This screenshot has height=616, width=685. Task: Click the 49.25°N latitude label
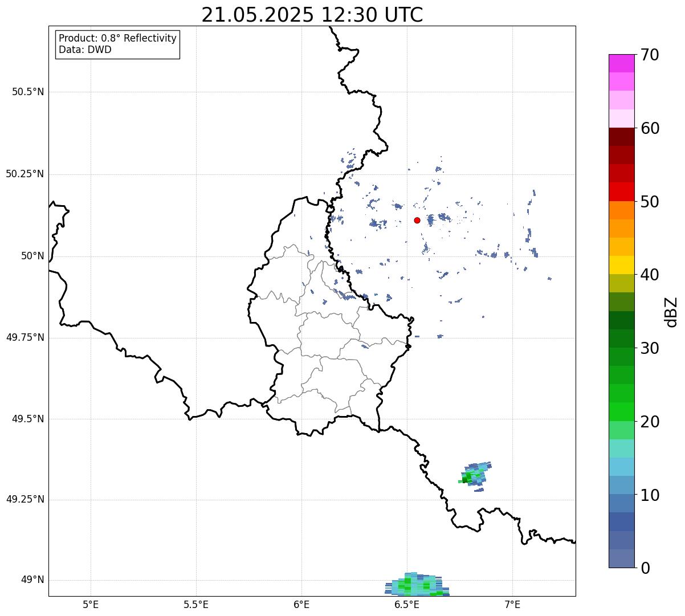[25, 499]
